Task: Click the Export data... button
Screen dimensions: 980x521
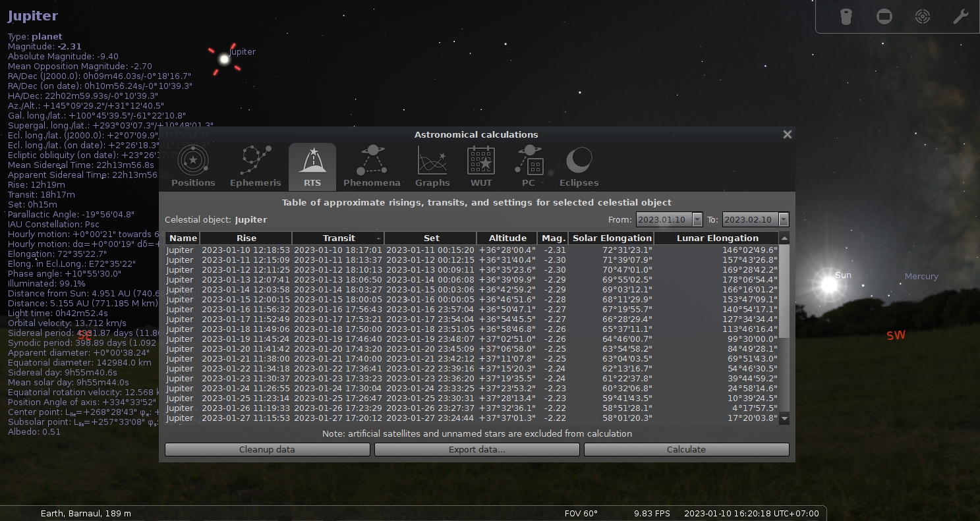Action: 476,449
